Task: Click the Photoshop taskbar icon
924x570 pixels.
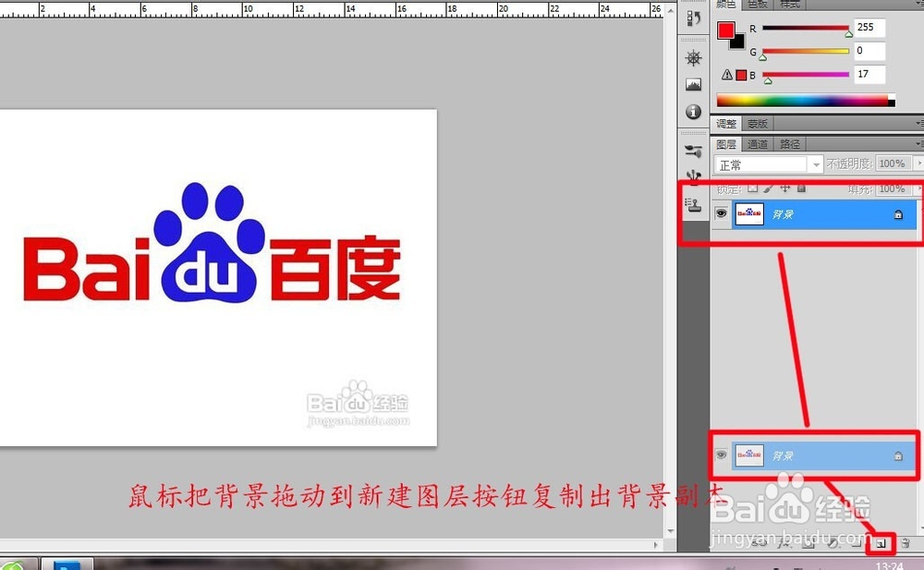Action: (67, 564)
